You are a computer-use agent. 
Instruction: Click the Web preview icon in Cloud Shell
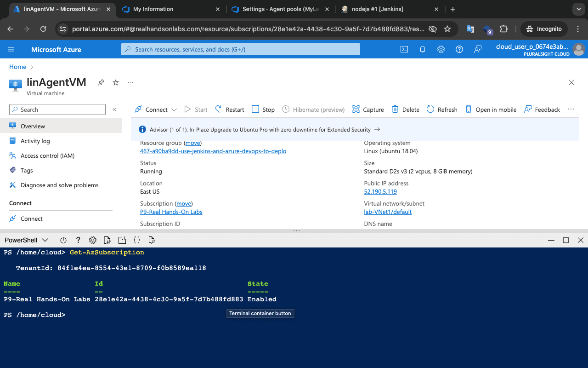click(x=152, y=240)
